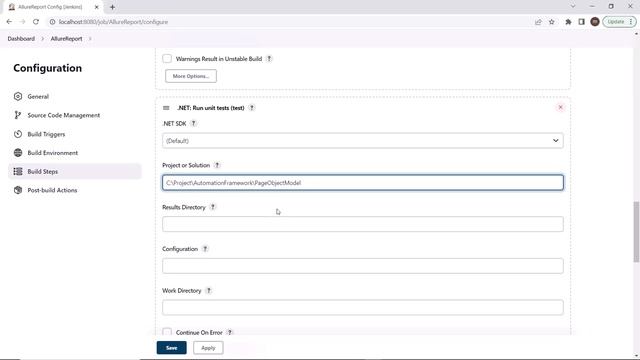Open the Dashboard breadcrumb link
This screenshot has height=360, width=640.
pos(21,39)
